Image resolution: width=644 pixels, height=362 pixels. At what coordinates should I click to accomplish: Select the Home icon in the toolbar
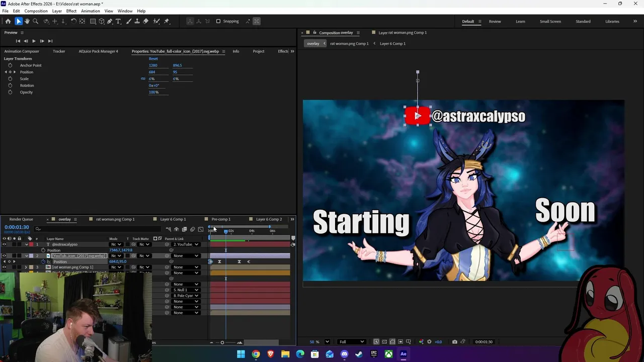8,21
